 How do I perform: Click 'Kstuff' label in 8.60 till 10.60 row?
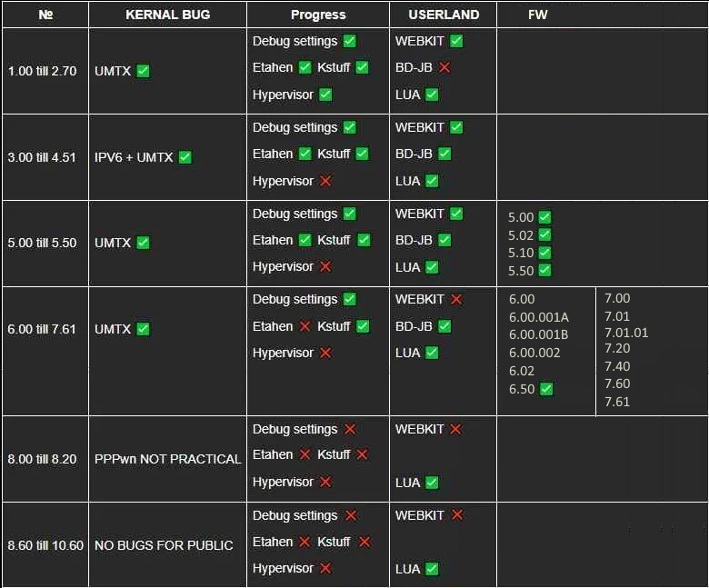(x=334, y=542)
